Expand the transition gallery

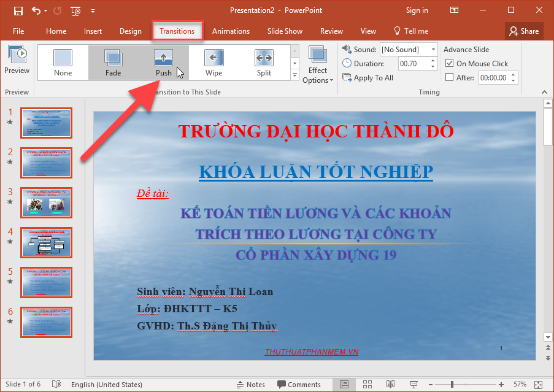pyautogui.click(x=295, y=74)
